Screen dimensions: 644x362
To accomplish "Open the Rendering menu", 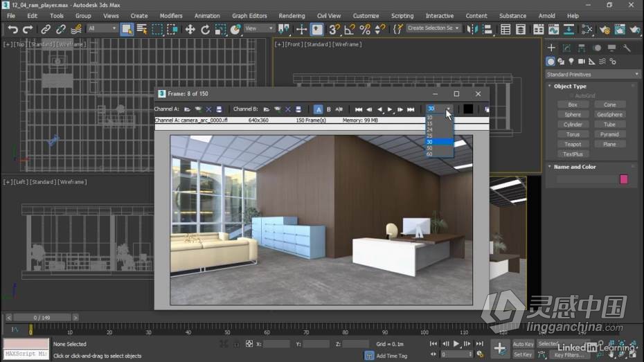I will 292,16.
